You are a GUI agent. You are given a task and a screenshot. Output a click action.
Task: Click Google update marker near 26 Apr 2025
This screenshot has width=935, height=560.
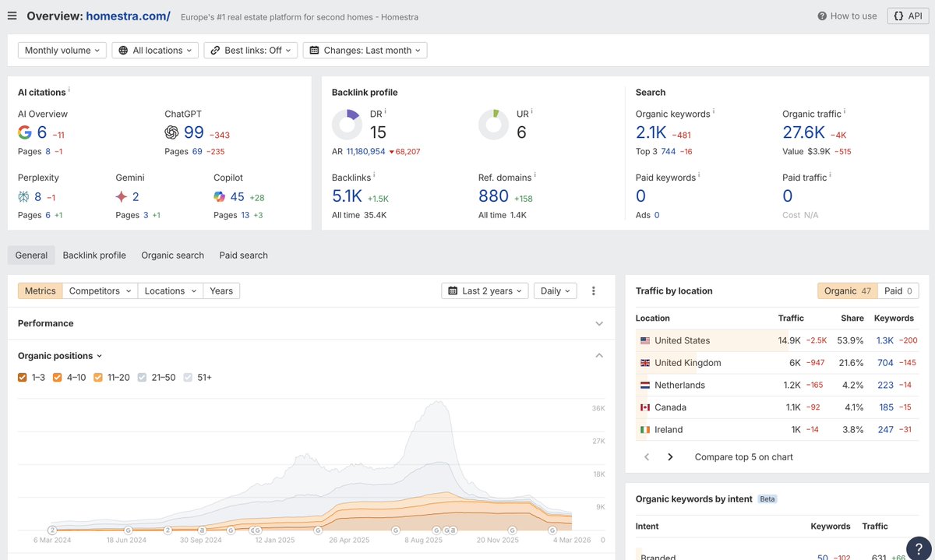click(318, 530)
